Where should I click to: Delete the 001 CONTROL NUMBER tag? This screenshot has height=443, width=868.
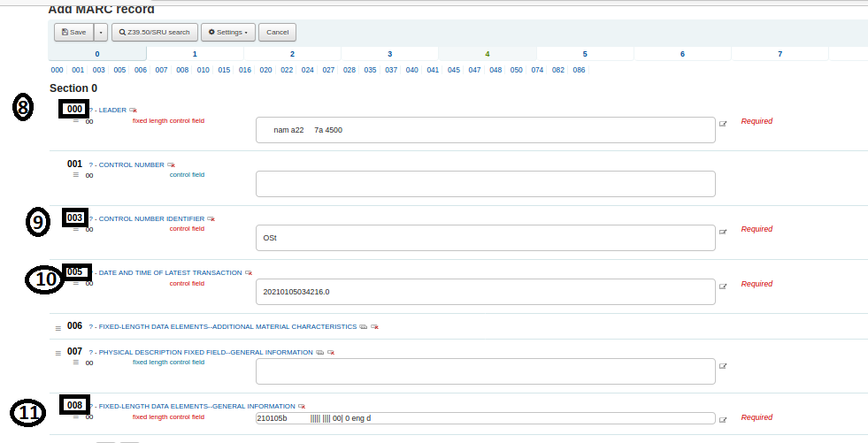[171, 164]
